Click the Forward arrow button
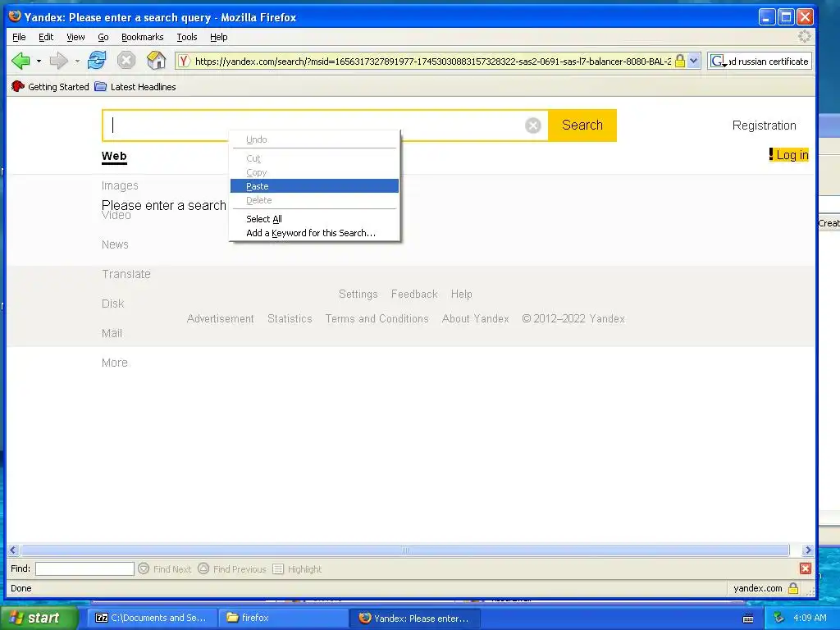840x630 pixels. (x=58, y=61)
